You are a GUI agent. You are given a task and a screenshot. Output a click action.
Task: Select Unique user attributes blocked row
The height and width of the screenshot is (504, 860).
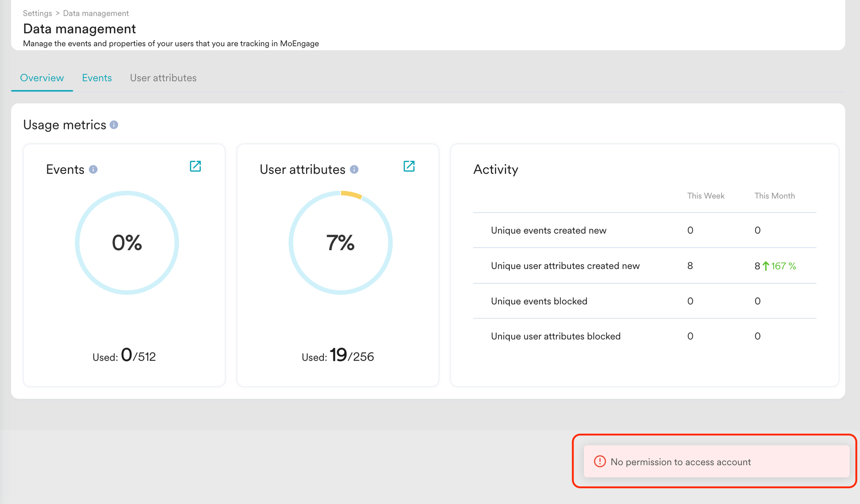click(555, 336)
